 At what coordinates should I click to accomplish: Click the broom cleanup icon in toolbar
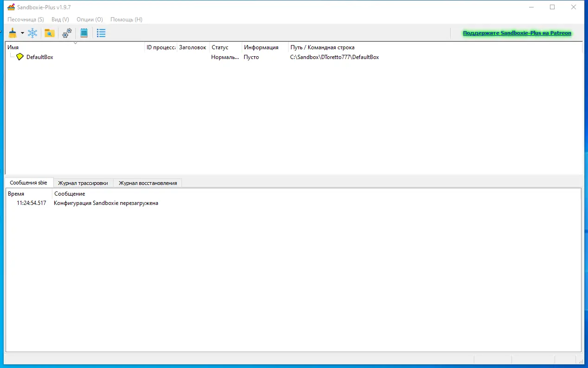pyautogui.click(x=13, y=33)
